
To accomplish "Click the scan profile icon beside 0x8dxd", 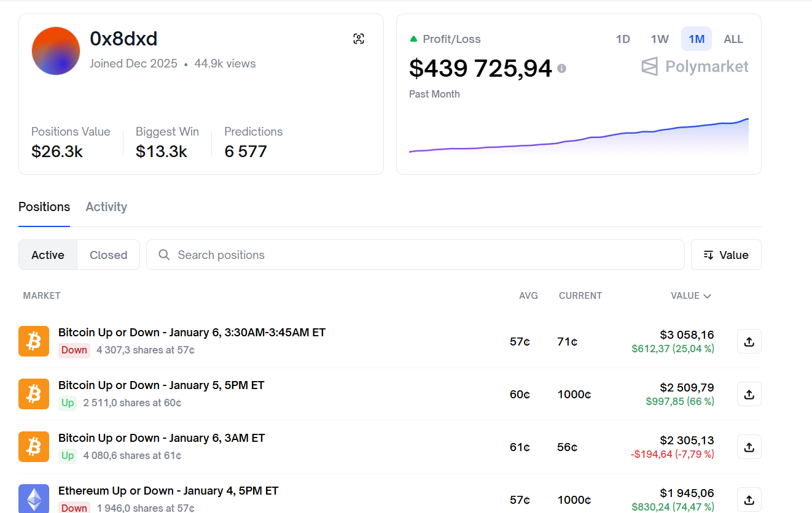I will (x=359, y=39).
